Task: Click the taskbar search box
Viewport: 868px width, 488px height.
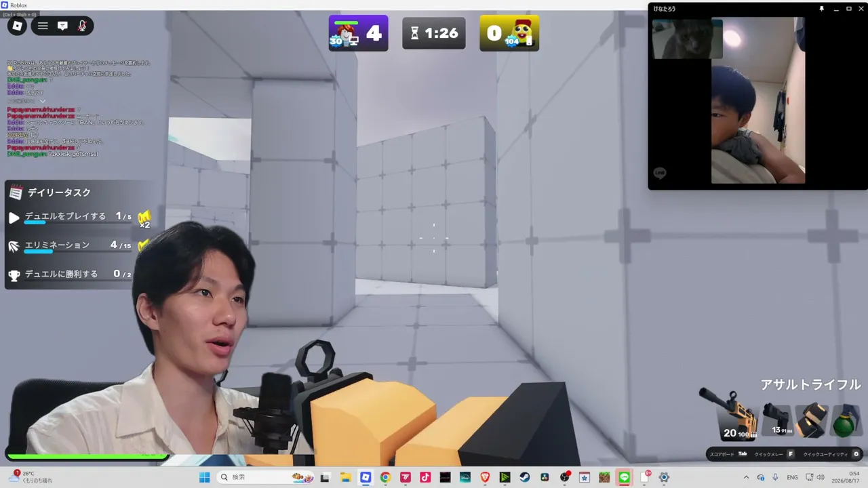Action: click(x=266, y=477)
